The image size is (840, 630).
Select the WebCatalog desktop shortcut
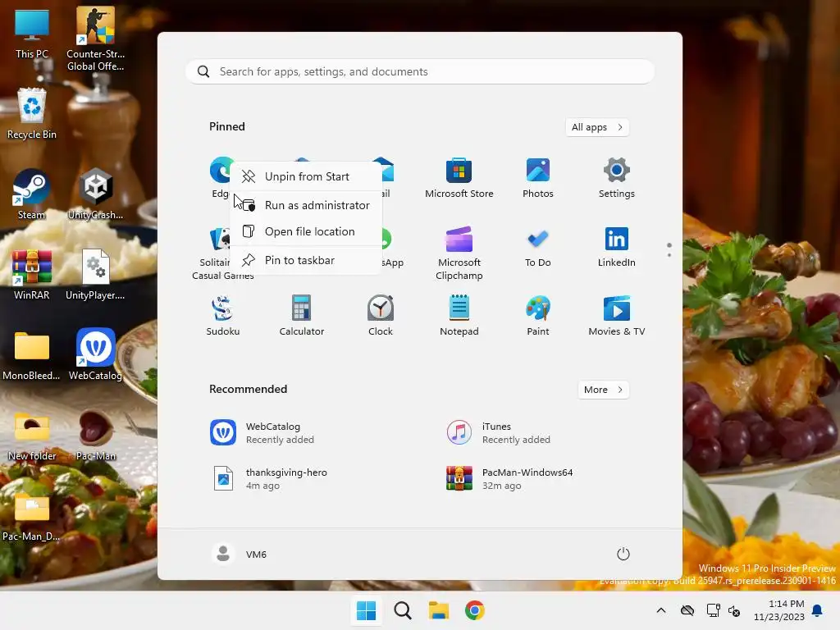pyautogui.click(x=95, y=354)
